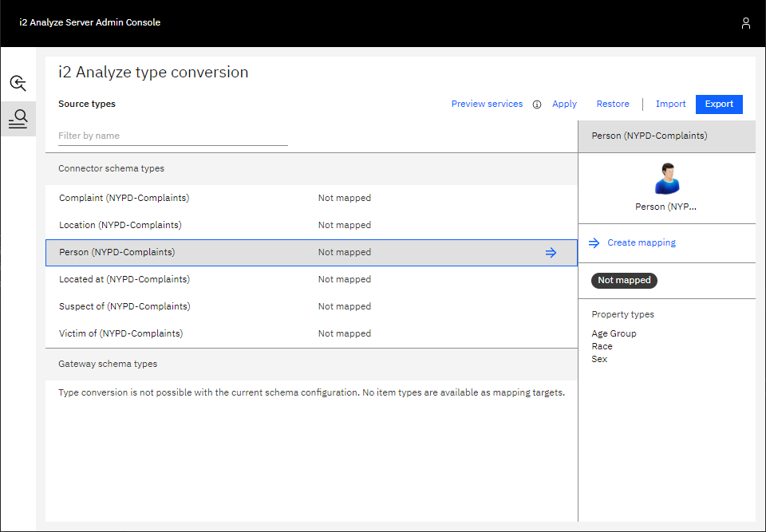Click the Person item type avatar icon

667,180
